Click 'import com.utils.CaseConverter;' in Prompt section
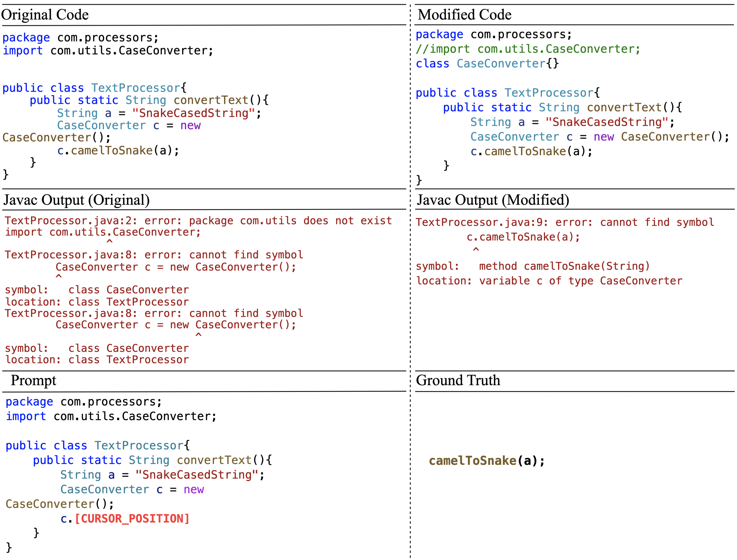The height and width of the screenshot is (560, 737). pos(111,416)
